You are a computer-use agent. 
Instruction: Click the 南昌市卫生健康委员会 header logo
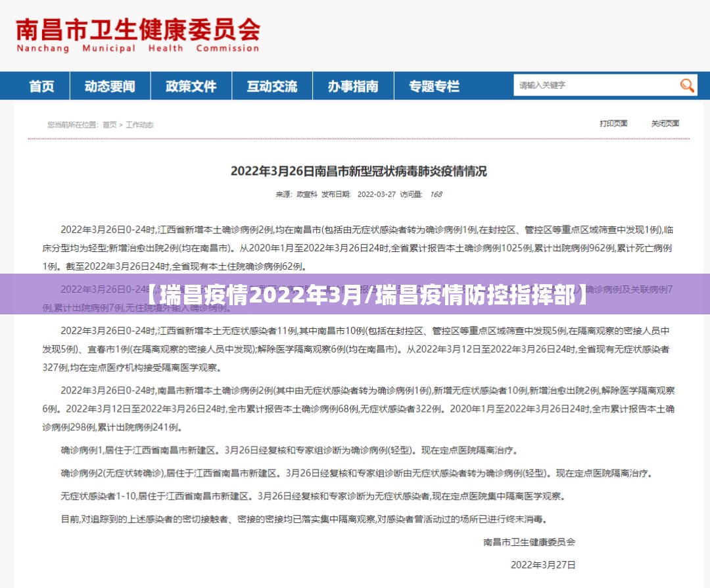(x=138, y=35)
